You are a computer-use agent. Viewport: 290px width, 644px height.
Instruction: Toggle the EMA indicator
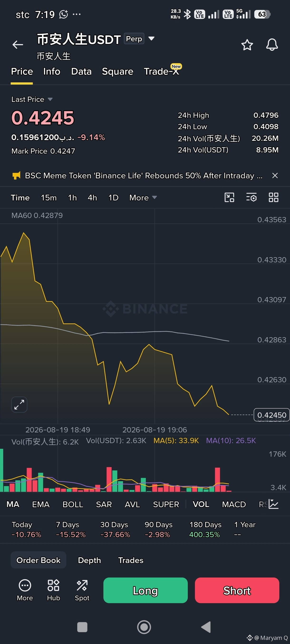pyautogui.click(x=41, y=504)
